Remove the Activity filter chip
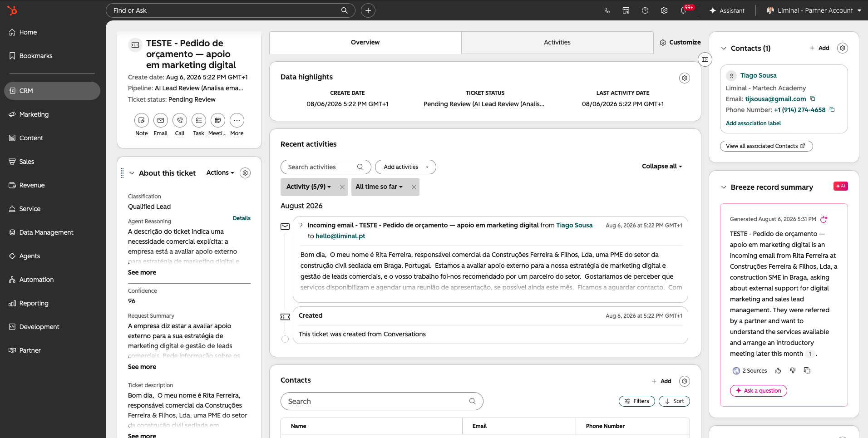868x438 pixels. click(342, 187)
